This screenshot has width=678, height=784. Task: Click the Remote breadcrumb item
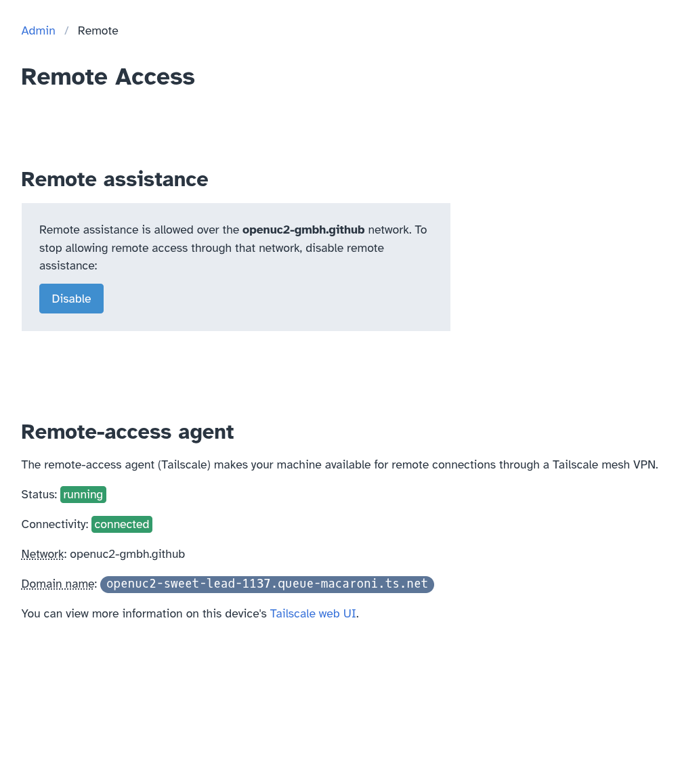click(x=98, y=30)
